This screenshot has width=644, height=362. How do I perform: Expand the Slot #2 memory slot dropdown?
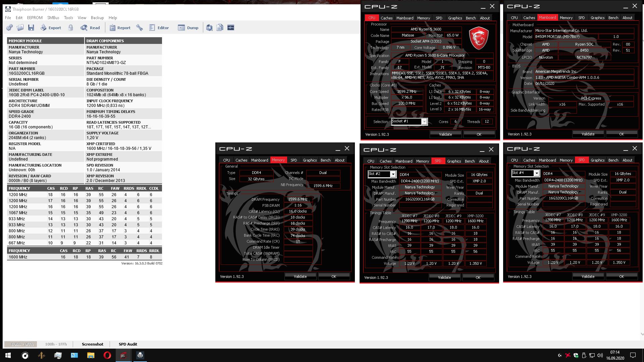pyautogui.click(x=393, y=174)
